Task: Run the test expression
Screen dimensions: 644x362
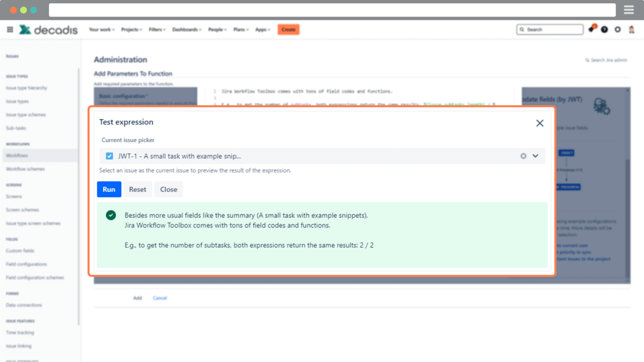Action: click(x=109, y=189)
